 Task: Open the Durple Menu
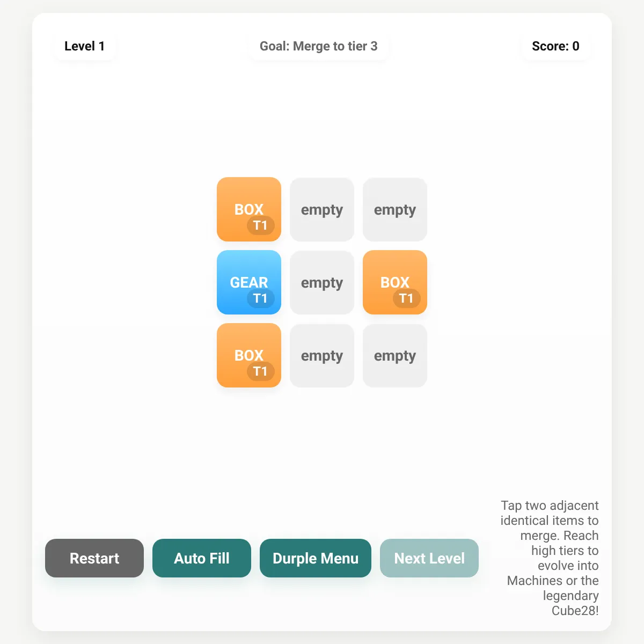[316, 558]
